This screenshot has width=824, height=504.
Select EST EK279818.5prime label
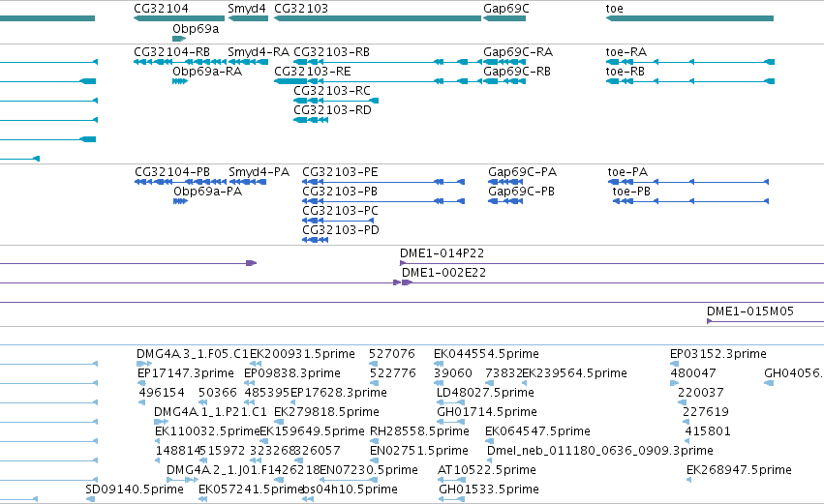click(327, 413)
